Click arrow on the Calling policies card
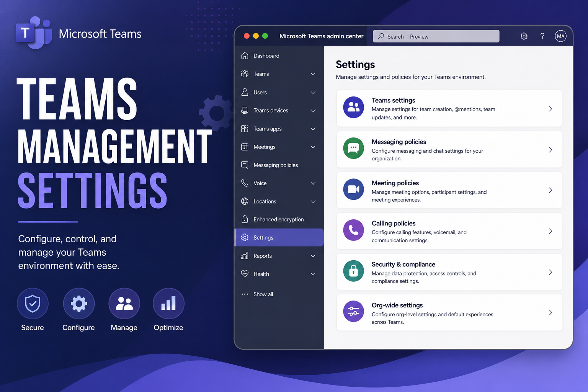588x392 pixels. click(550, 231)
